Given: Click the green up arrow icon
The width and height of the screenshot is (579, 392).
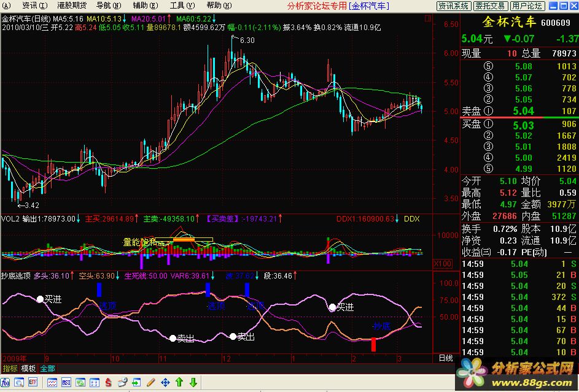Looking at the screenshot, I should [179, 382].
